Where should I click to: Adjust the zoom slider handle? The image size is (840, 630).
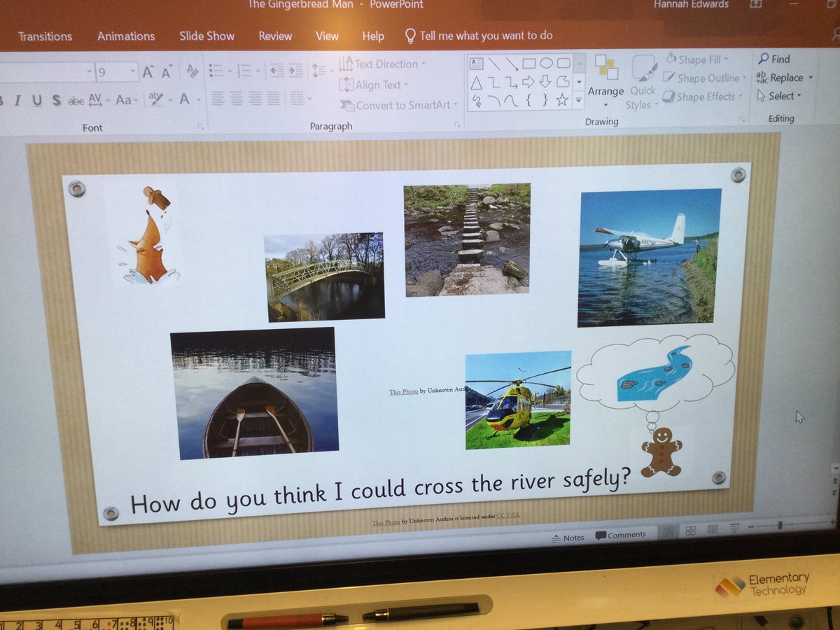780,524
